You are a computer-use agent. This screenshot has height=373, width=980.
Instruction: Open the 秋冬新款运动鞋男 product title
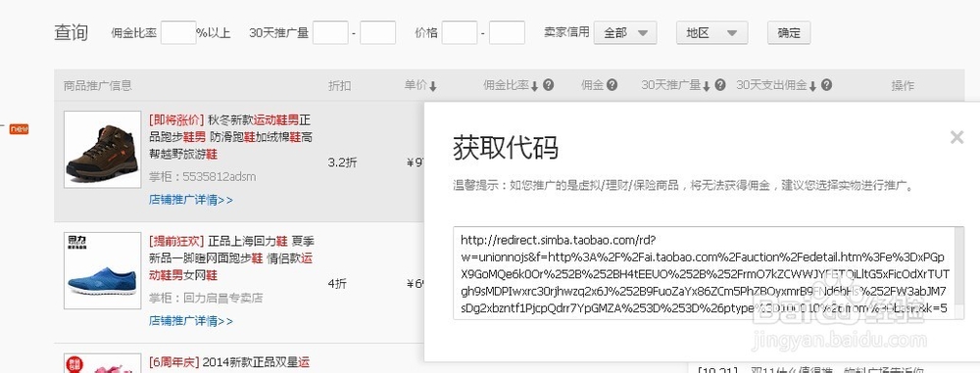(230, 137)
